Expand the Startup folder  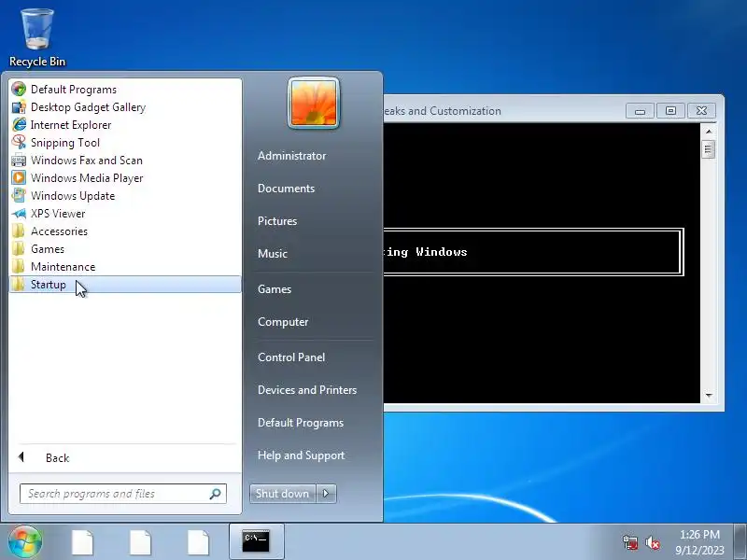tap(125, 285)
